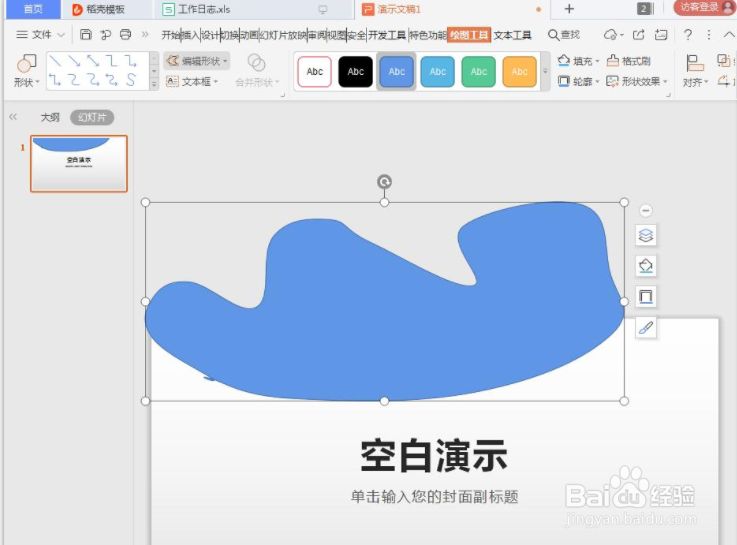Click floating shape outline icon
Viewport: 737px width, 545px height.
click(x=646, y=296)
